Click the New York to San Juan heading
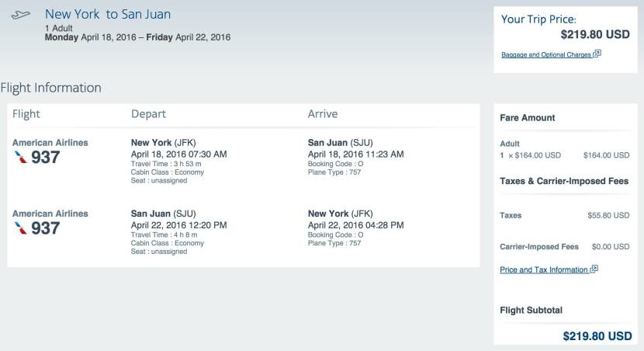644x351 pixels. (x=108, y=14)
